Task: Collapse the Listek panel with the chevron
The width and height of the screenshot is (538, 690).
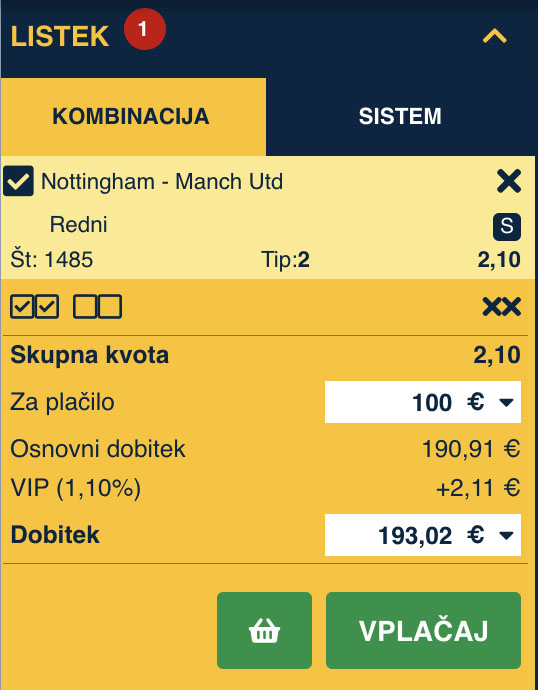Action: tap(494, 36)
